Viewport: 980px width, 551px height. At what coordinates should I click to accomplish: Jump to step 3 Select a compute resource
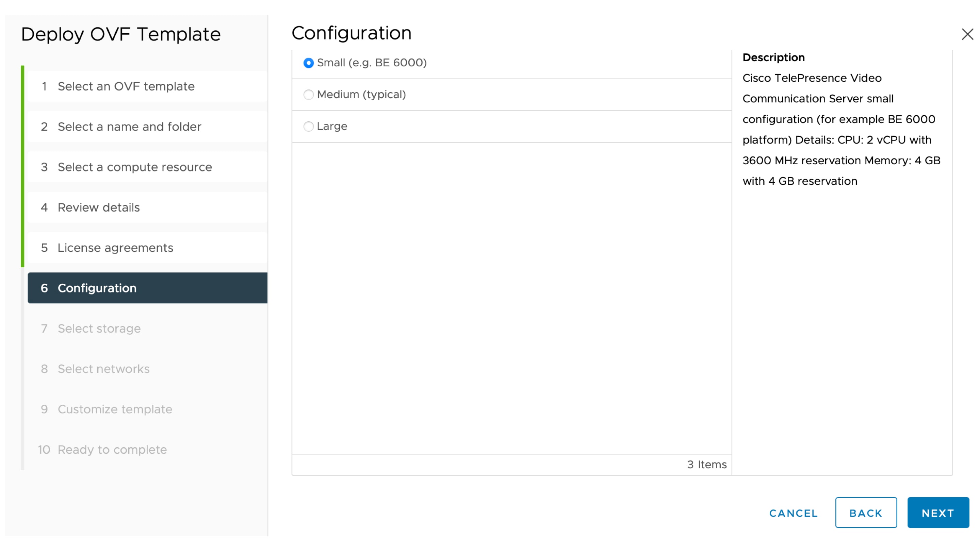(135, 167)
